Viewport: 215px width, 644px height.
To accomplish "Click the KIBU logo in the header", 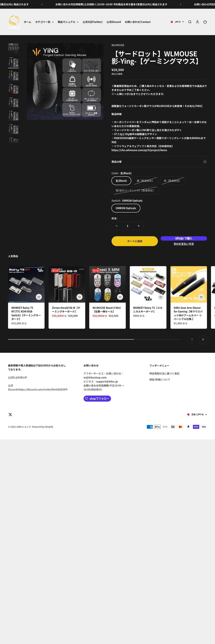I will click(14, 22).
